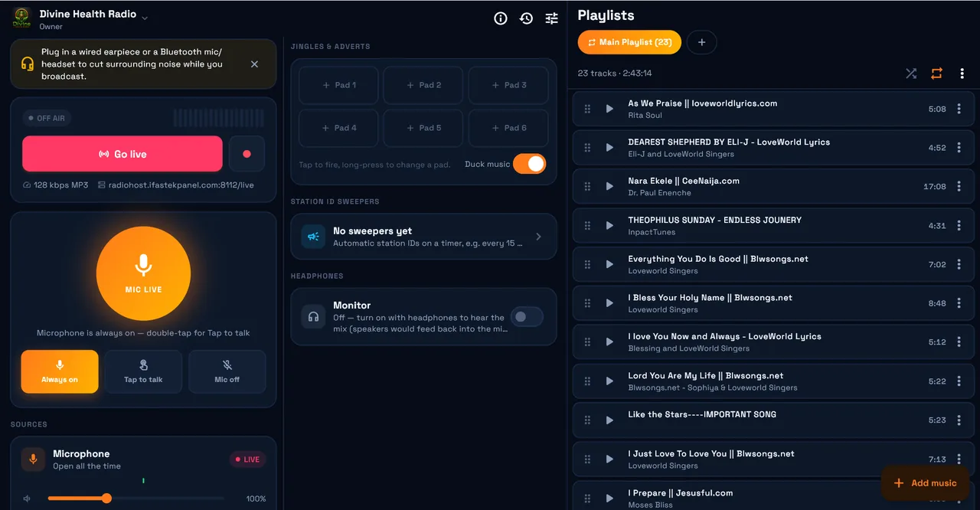Assign jingle to Pad 3

[x=509, y=85]
